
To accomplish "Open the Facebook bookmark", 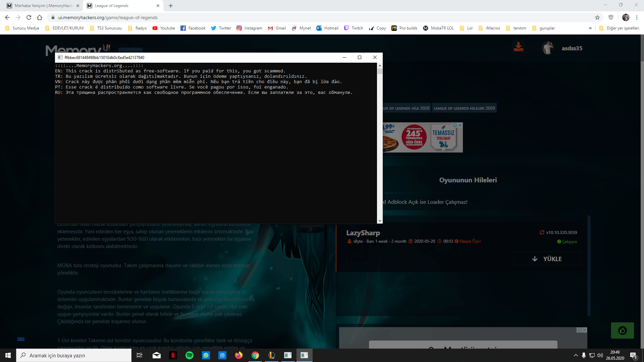I will (193, 28).
